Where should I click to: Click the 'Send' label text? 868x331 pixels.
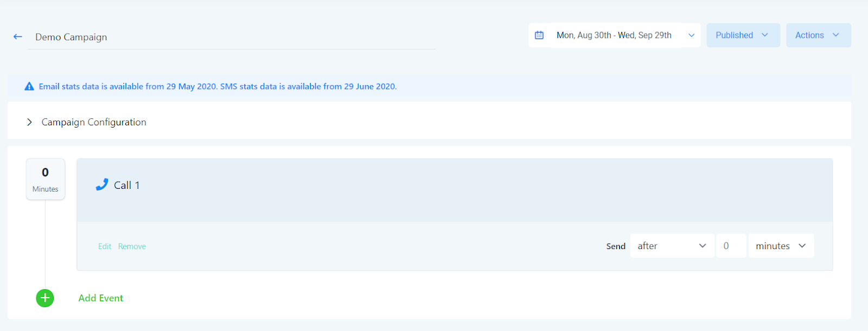point(616,246)
